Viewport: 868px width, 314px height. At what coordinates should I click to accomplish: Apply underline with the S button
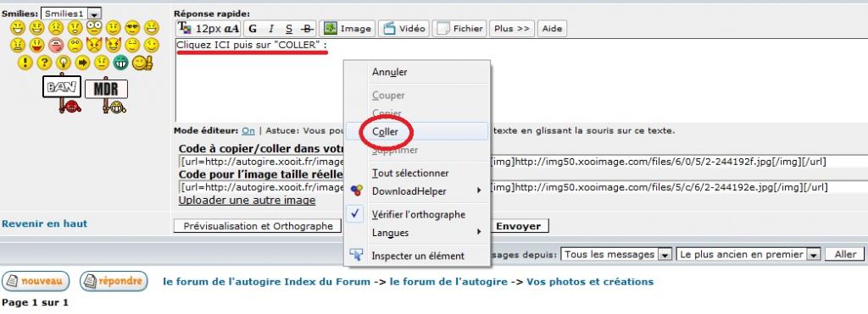(289, 29)
